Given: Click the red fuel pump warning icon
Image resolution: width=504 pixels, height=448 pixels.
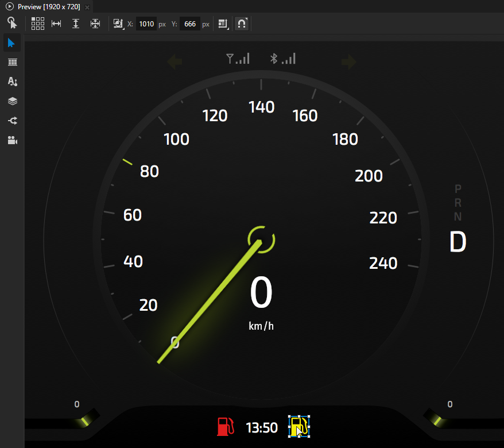Looking at the screenshot, I should (x=225, y=427).
